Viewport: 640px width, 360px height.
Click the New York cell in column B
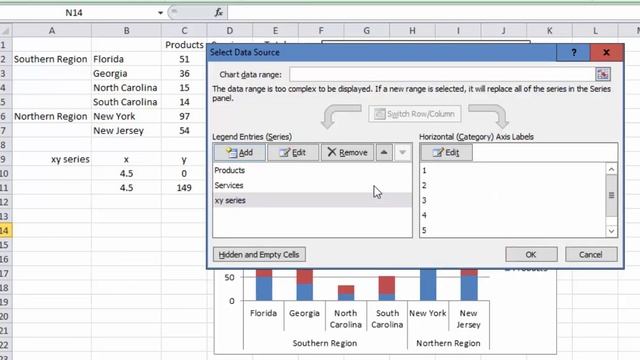click(127, 116)
